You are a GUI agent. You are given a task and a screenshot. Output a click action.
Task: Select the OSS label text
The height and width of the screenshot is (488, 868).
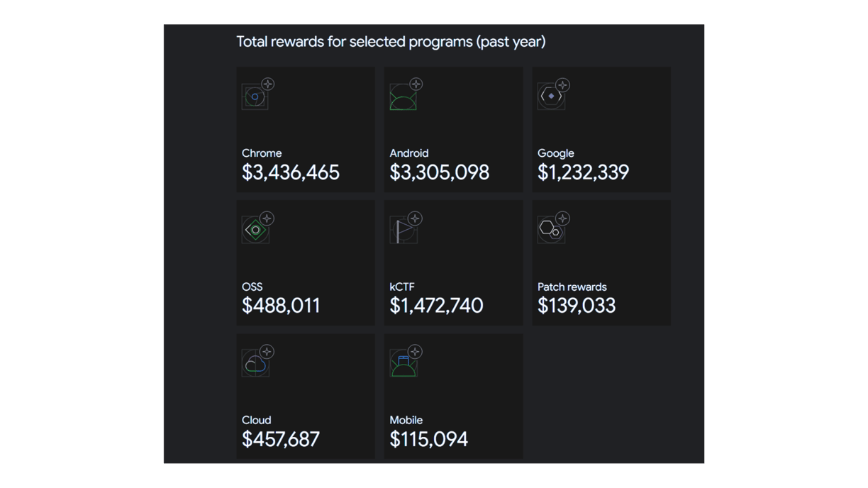coord(252,287)
